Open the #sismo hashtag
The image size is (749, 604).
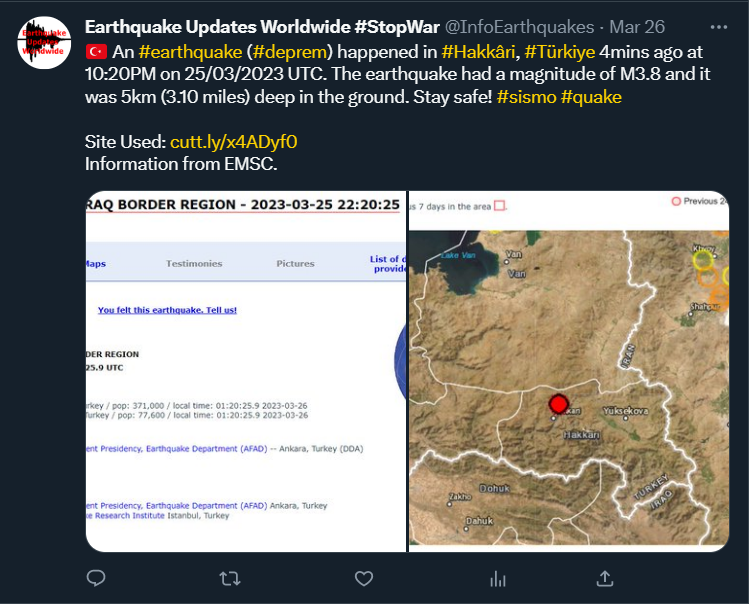tap(525, 96)
